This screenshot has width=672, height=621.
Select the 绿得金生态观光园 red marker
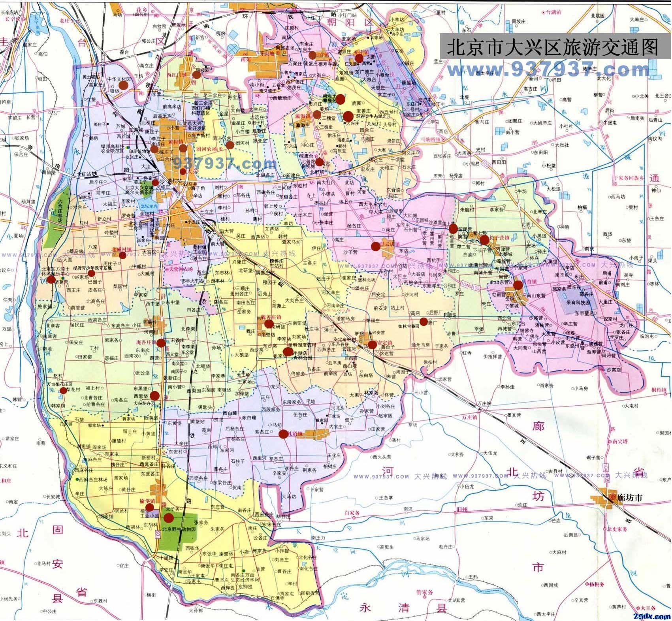(348, 116)
